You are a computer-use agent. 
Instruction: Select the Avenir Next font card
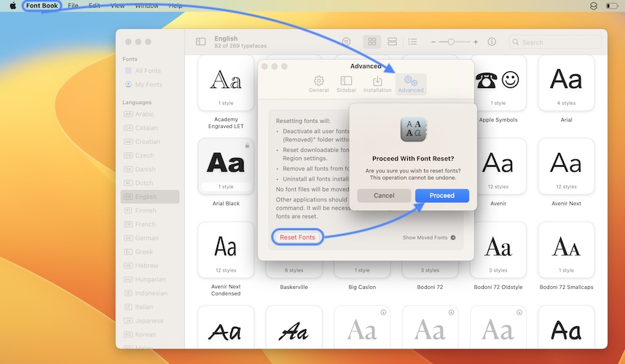(x=566, y=167)
